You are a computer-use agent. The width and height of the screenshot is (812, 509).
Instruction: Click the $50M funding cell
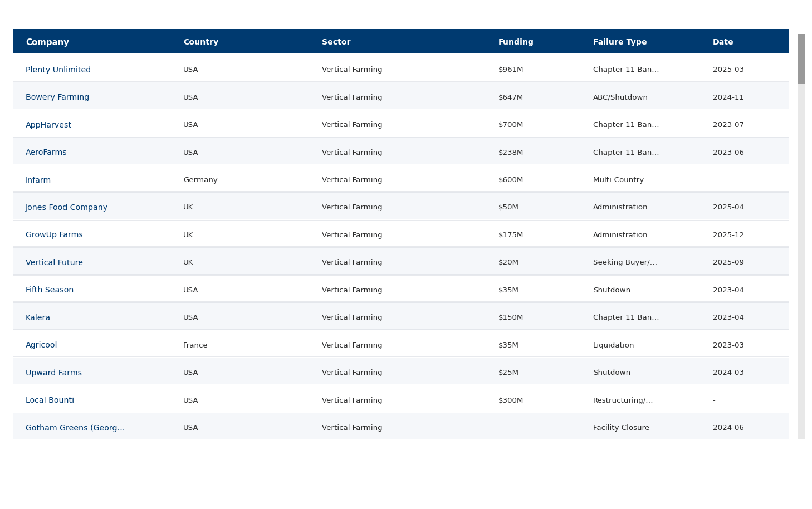point(508,207)
